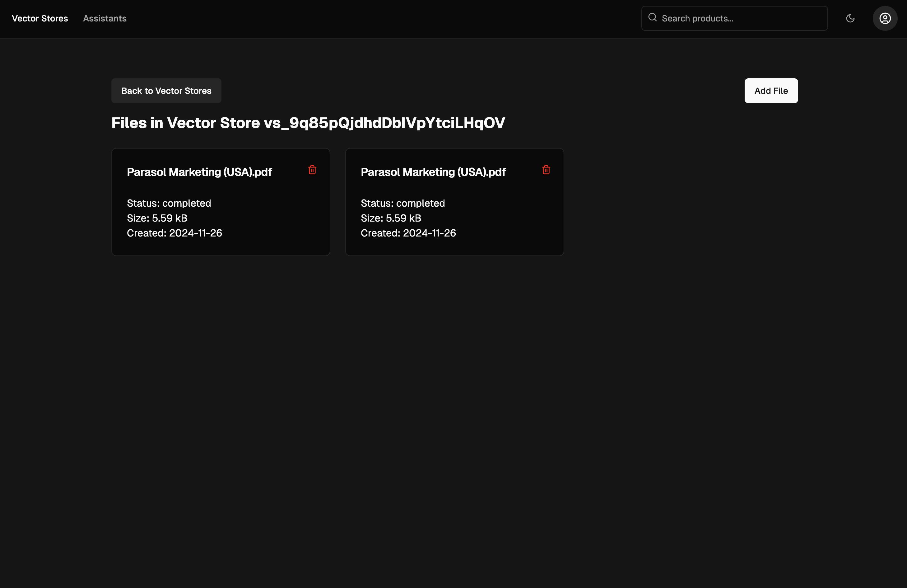Click Back to Vector Stores
This screenshot has height=588, width=907.
166,91
